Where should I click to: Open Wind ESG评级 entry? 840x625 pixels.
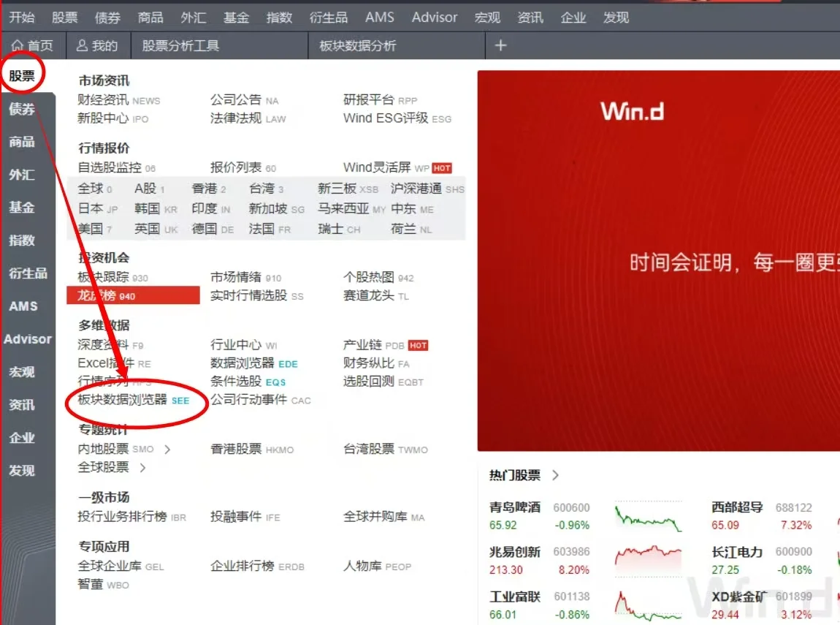click(x=397, y=118)
